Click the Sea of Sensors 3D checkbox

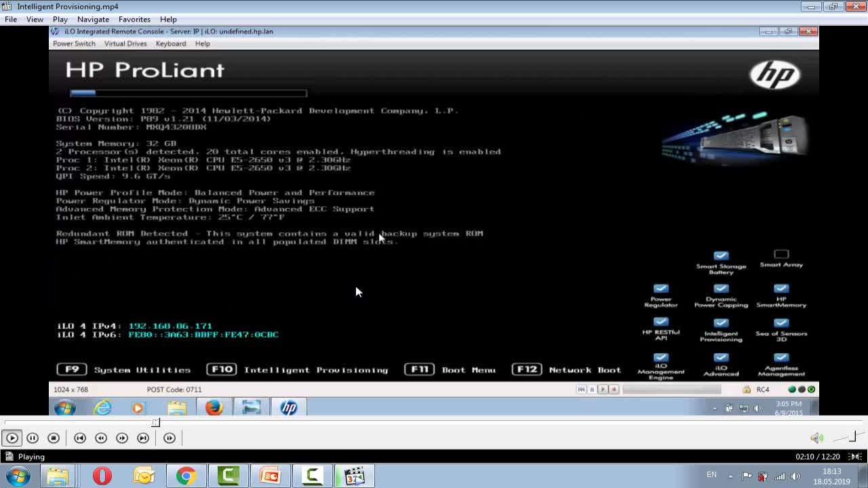click(781, 323)
